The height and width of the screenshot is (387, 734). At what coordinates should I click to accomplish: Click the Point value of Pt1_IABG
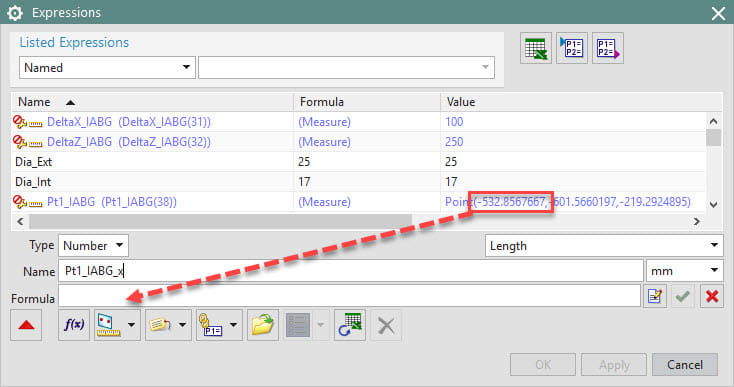tap(568, 202)
